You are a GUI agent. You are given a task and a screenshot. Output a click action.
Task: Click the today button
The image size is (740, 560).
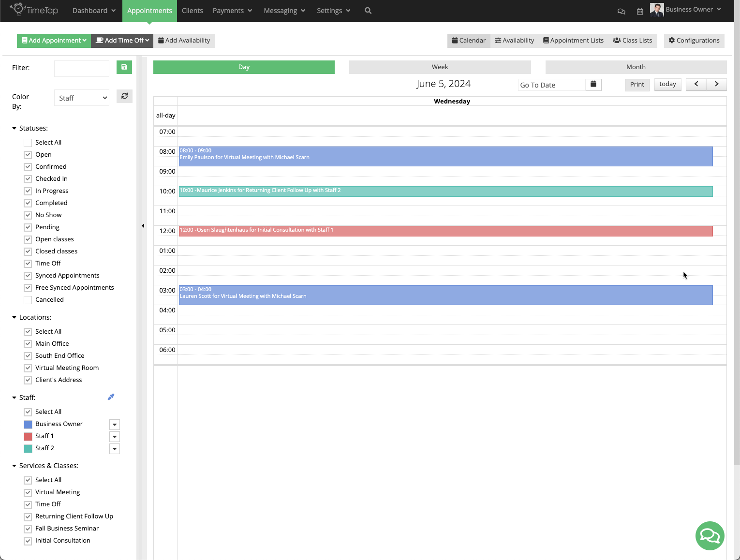tap(667, 84)
